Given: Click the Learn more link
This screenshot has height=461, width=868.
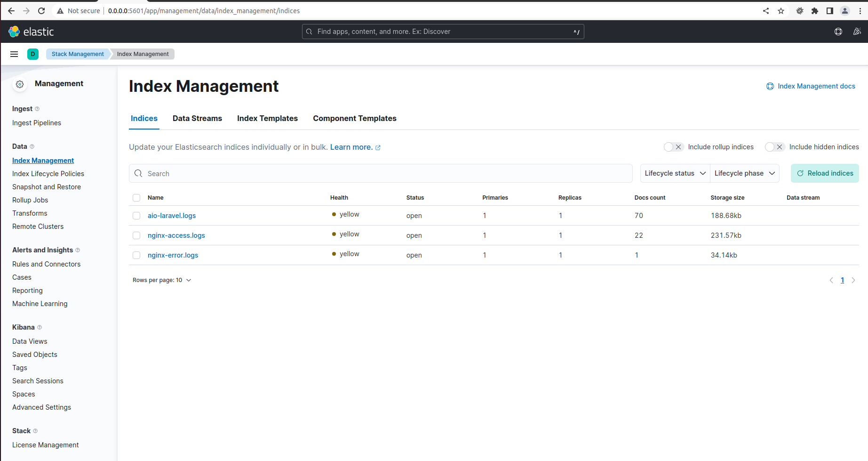Looking at the screenshot, I should point(355,147).
